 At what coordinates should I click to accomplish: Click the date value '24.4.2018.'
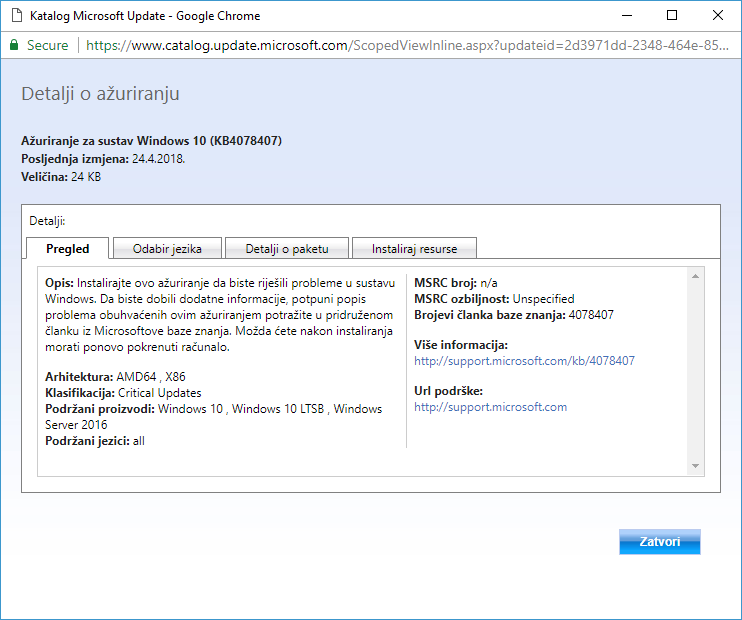159,159
